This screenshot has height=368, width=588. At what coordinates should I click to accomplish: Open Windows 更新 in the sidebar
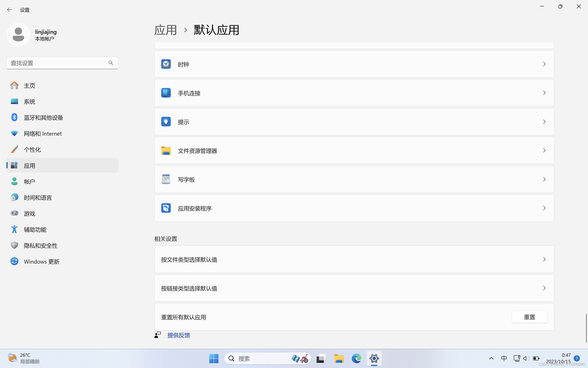coord(42,262)
